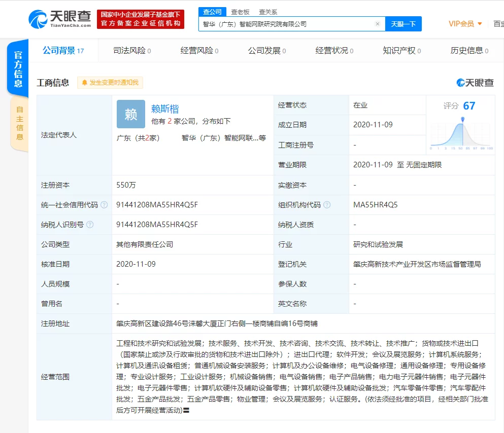Click the 智华（广东）智能网联...等 company link
Viewport: 504px width, 433px height.
(x=224, y=138)
